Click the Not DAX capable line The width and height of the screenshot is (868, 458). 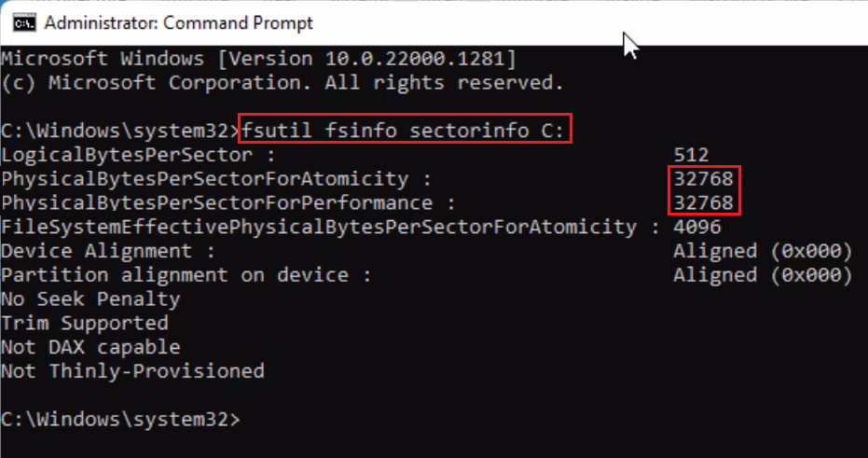point(90,347)
